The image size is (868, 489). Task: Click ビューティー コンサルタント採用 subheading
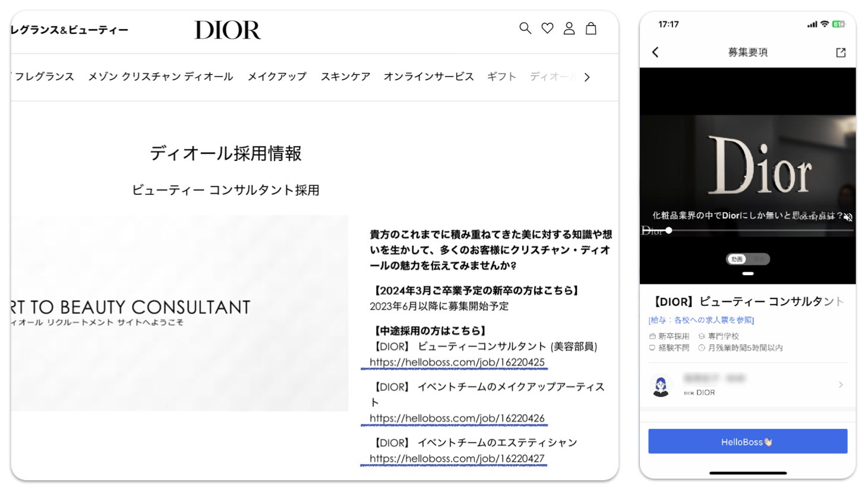pyautogui.click(x=226, y=190)
